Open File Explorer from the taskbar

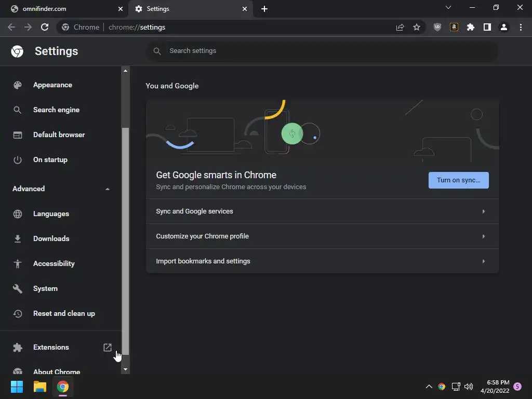39,387
